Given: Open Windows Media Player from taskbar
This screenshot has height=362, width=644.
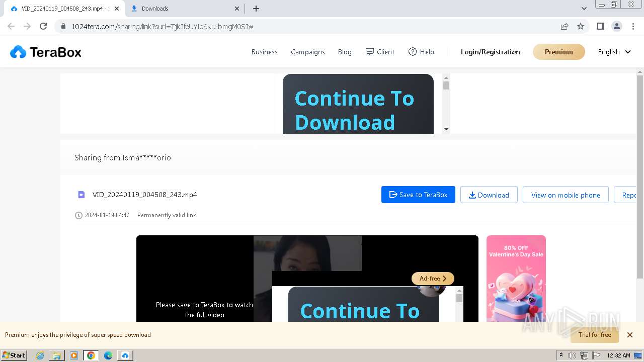Looking at the screenshot, I should click(x=74, y=355).
